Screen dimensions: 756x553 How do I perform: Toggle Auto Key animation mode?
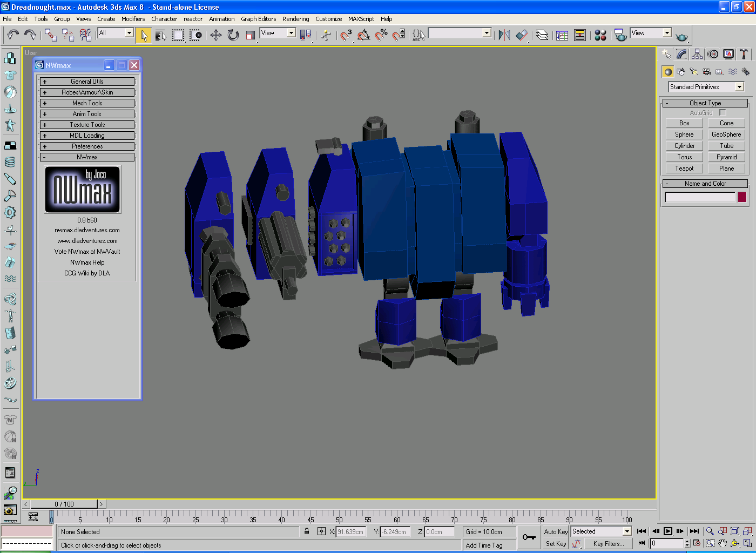pos(556,532)
